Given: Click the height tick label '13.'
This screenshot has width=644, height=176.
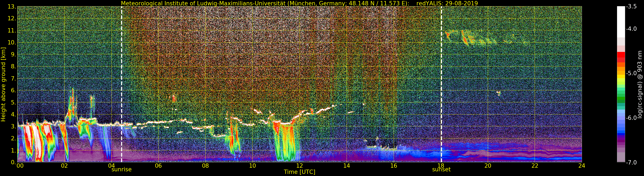Looking at the screenshot, I should [x=12, y=6].
